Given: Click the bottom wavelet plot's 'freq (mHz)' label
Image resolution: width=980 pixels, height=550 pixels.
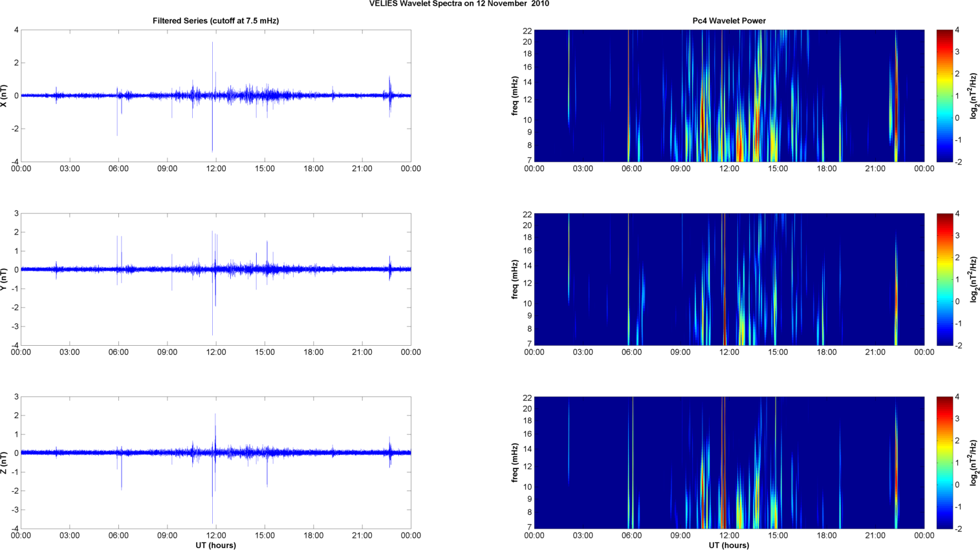Looking at the screenshot, I should pyautogui.click(x=515, y=463).
